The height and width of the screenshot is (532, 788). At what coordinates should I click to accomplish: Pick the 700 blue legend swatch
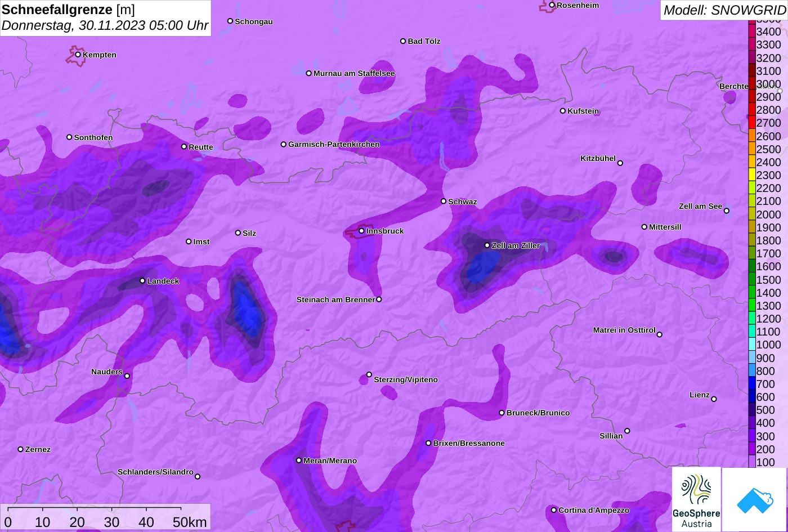tap(752, 383)
